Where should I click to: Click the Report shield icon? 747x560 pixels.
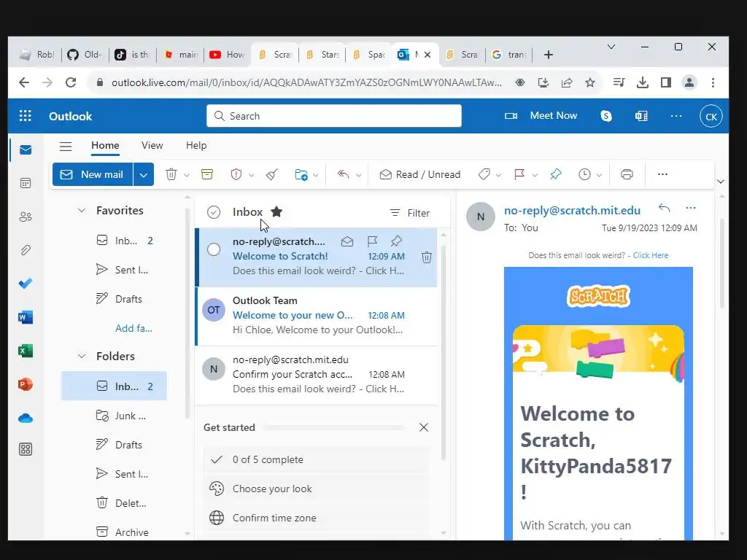[236, 174]
